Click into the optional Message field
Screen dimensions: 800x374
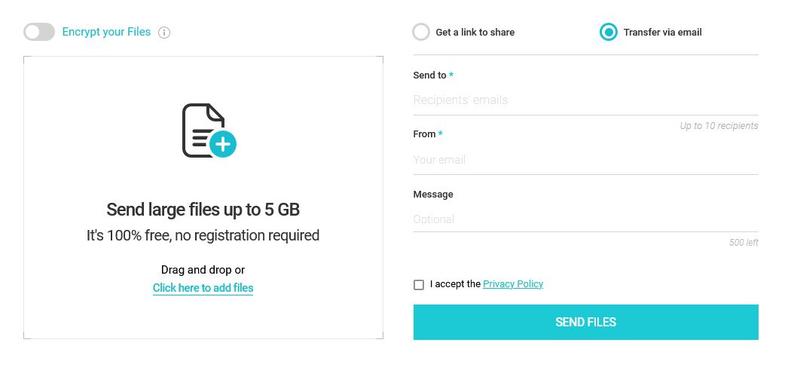click(x=586, y=219)
